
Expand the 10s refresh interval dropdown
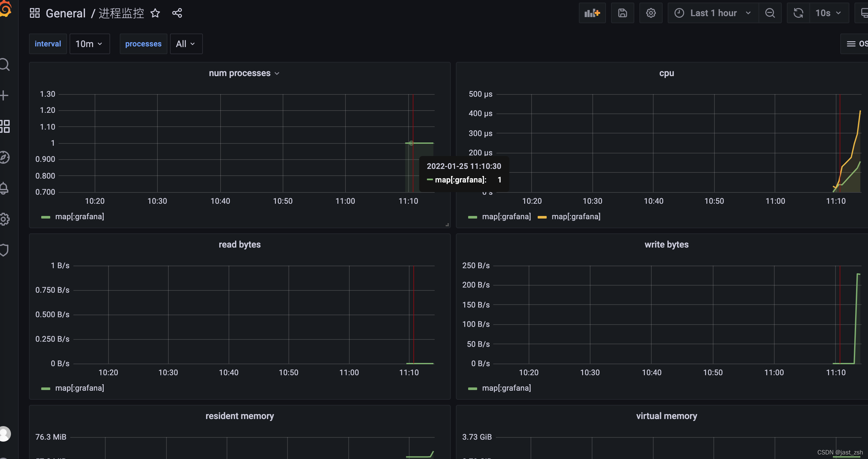(828, 13)
